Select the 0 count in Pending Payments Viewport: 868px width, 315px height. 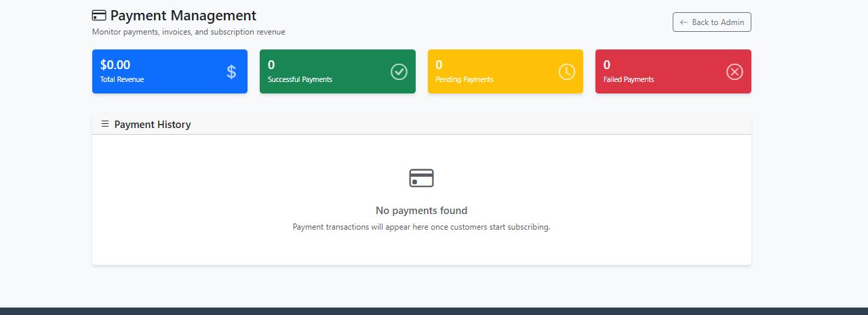click(439, 65)
